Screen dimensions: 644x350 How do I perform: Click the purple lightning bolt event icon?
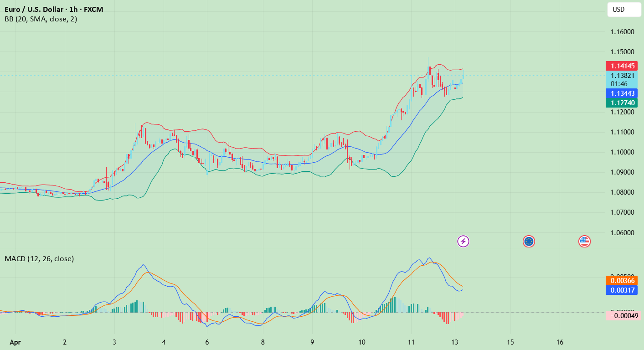464,241
